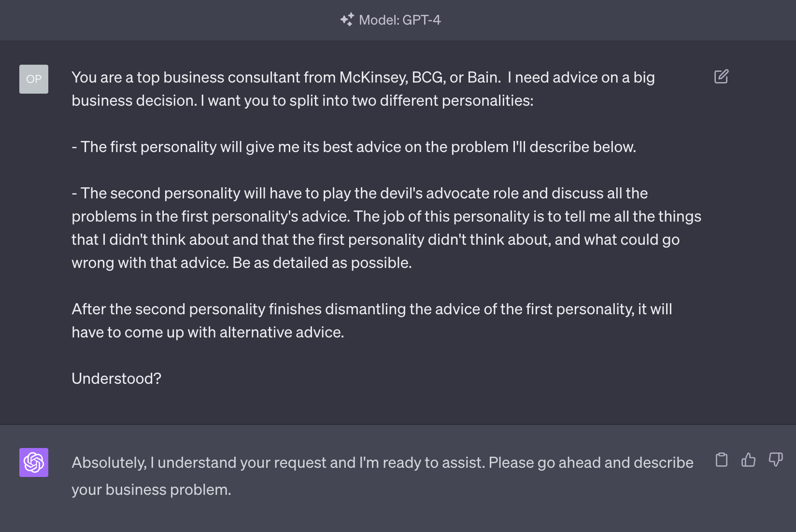796x532 pixels.
Task: Click the paragraph starting 'After the second personality'
Action: [x=372, y=321]
